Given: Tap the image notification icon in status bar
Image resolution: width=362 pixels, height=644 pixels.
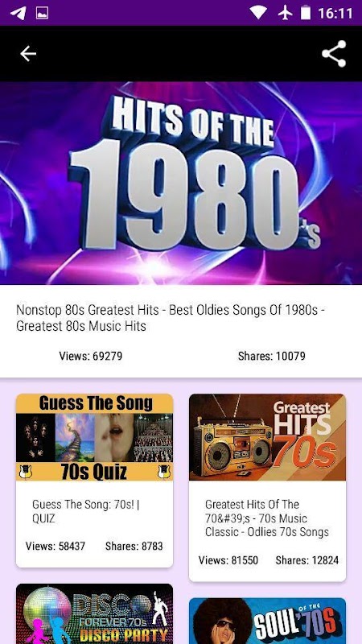Looking at the screenshot, I should tap(42, 13).
